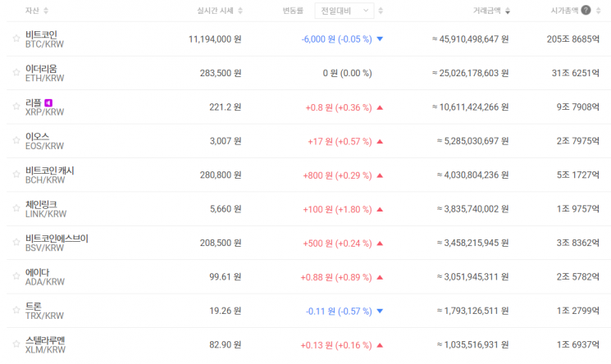Click the -6,000 원 (-0.05 %) change
The height and width of the screenshot is (364, 611).
[337, 39]
